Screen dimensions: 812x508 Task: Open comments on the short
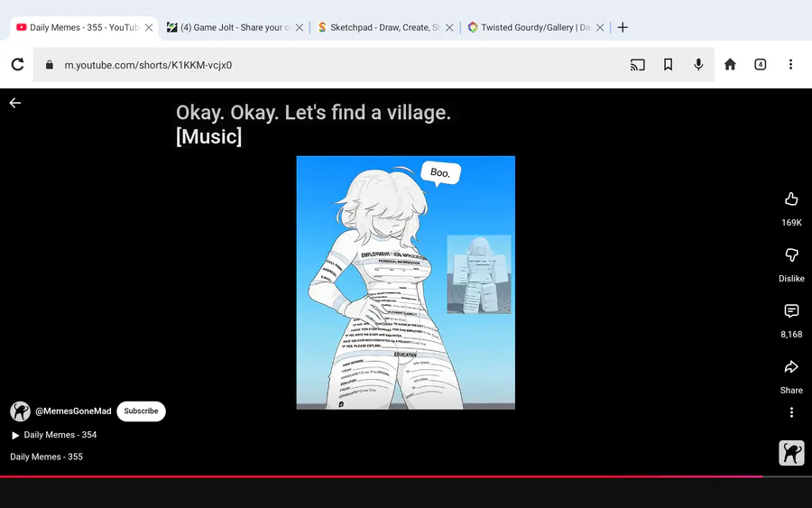pos(791,310)
